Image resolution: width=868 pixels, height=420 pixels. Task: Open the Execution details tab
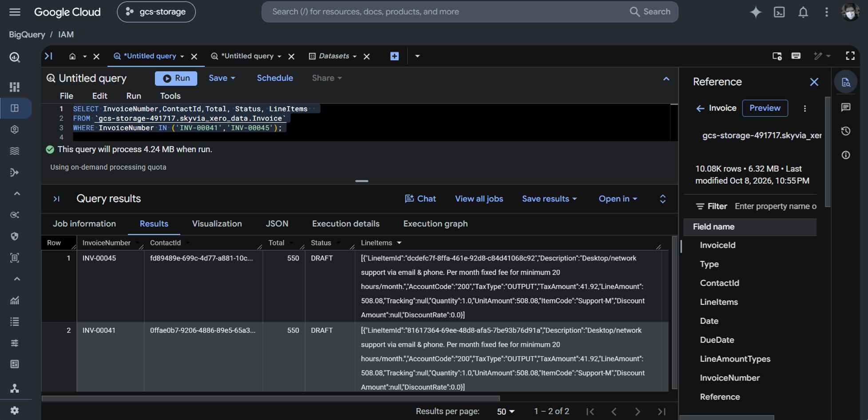346,224
